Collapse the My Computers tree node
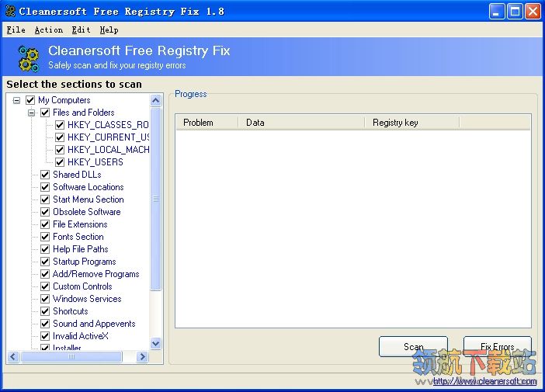 16,100
